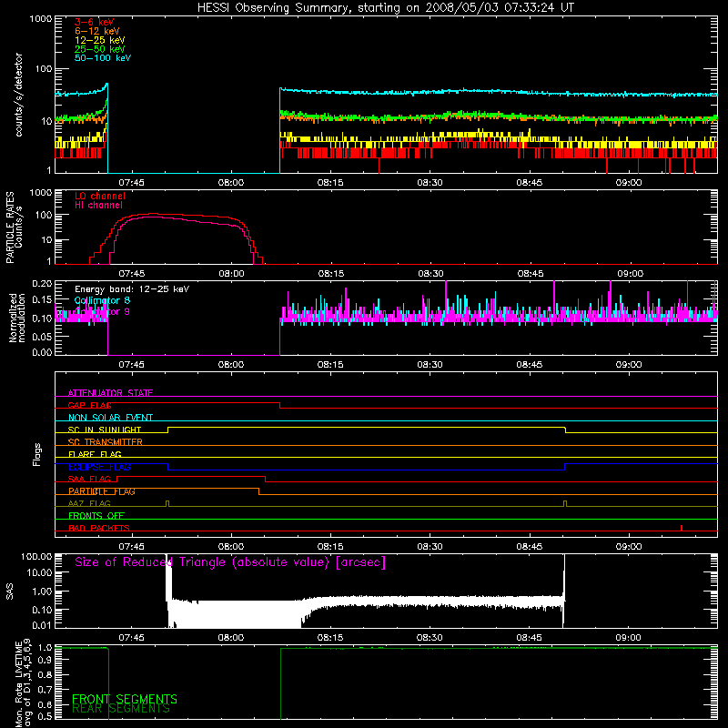Click the NON SOLAR EVENT flag label
The width and height of the screenshot is (728, 728).
click(110, 418)
